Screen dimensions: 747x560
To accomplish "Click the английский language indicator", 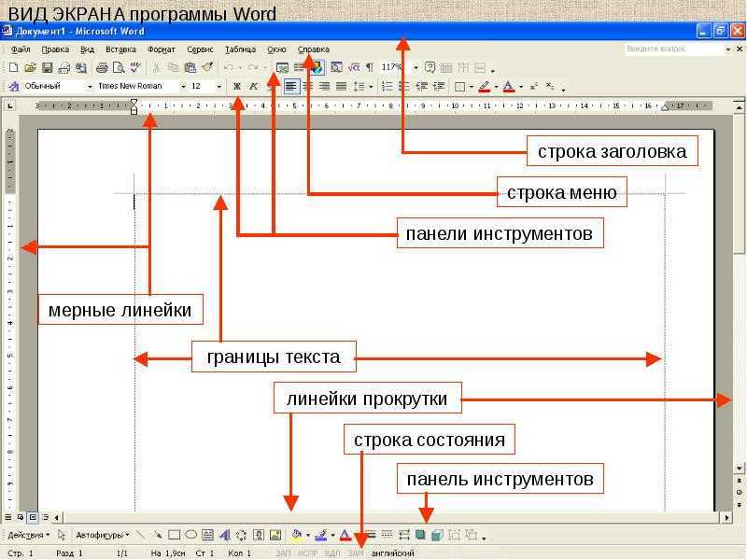I will 392,553.
